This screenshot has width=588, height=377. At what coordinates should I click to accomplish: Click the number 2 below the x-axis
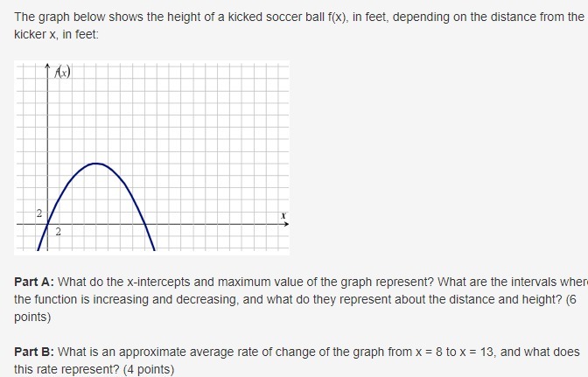click(58, 232)
